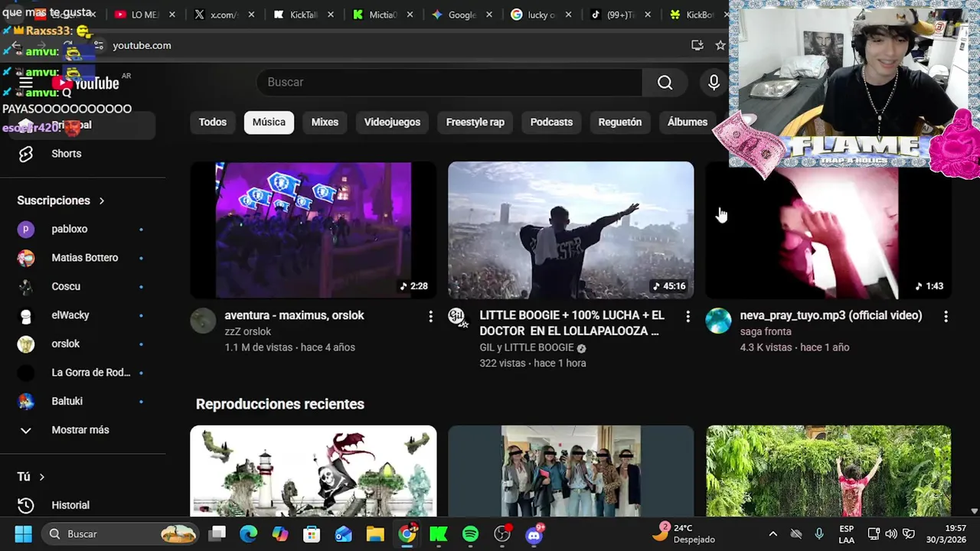Select the Reguetón filter chip
This screenshot has width=980, height=551.
coord(620,122)
